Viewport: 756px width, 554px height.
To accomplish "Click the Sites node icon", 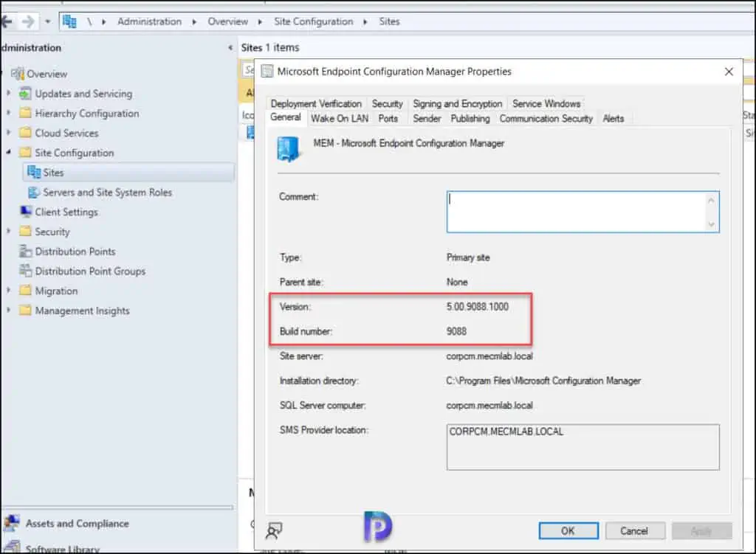I will click(34, 172).
